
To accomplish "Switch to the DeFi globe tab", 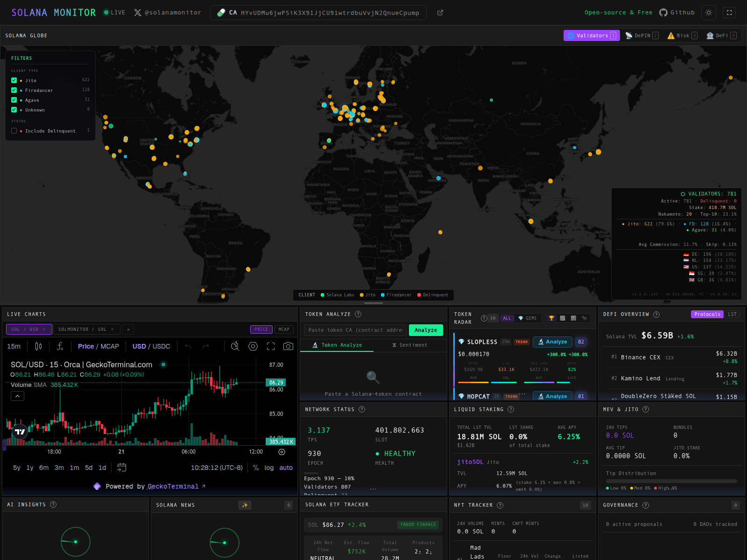I will 721,35.
